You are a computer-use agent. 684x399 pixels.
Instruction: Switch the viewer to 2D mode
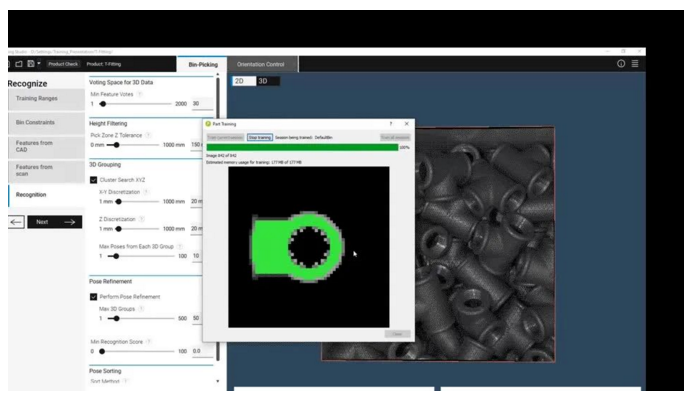coord(244,81)
